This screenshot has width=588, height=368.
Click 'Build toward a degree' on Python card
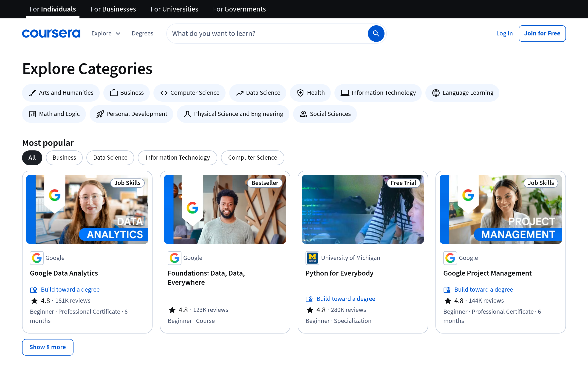346,299
